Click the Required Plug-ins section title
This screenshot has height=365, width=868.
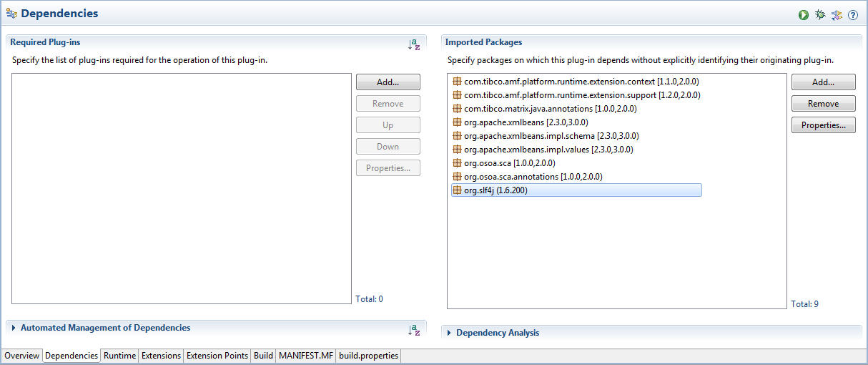coord(45,42)
